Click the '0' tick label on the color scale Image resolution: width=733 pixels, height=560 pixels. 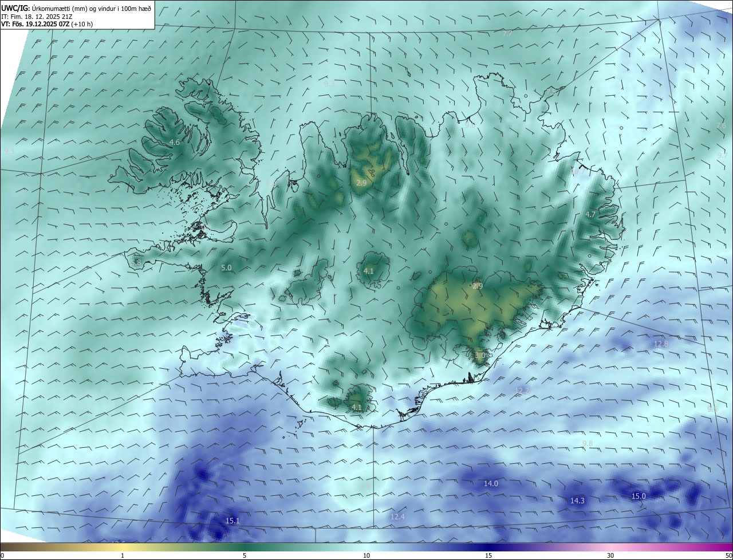2,555
